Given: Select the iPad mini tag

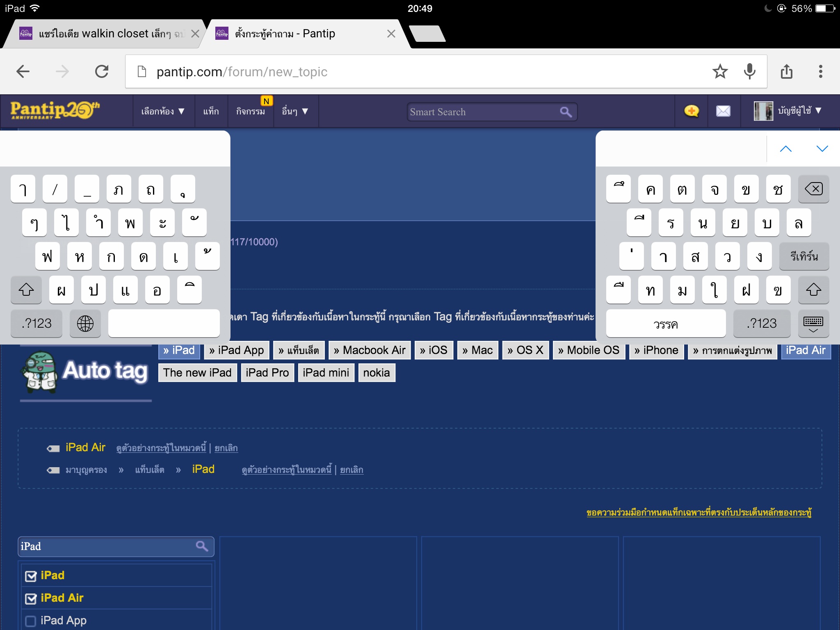Looking at the screenshot, I should tap(326, 373).
